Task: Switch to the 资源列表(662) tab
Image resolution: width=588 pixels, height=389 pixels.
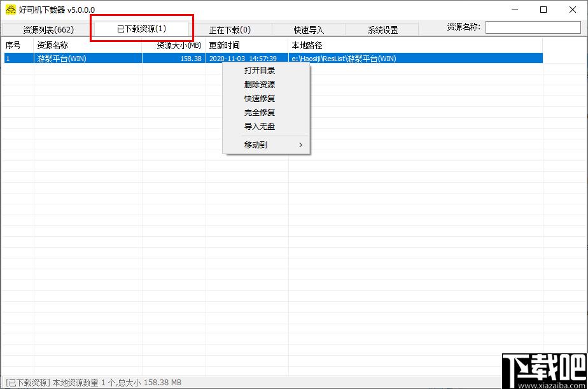Action: point(48,30)
